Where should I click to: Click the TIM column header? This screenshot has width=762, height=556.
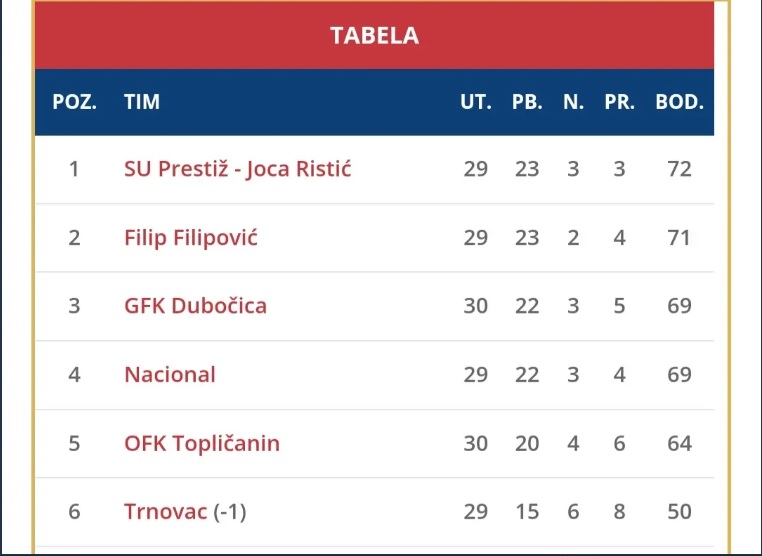[142, 102]
